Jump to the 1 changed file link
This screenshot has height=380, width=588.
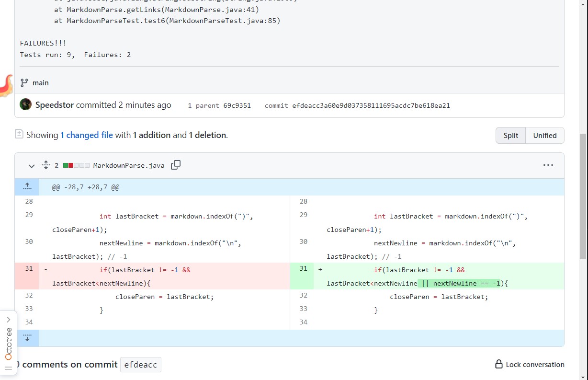pyautogui.click(x=87, y=135)
